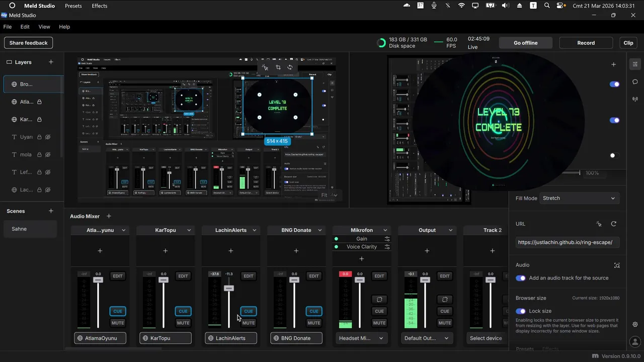The image size is (644, 362).
Task: Open the properties sliders panel icon
Action: click(635, 64)
